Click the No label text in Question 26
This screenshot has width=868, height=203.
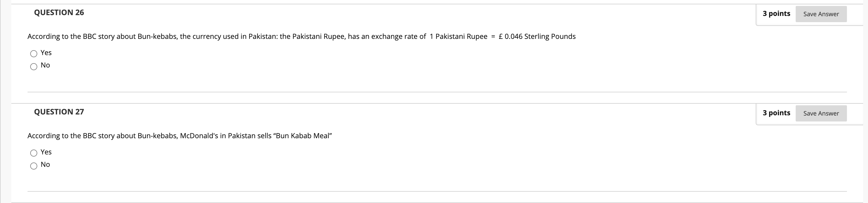(45, 65)
